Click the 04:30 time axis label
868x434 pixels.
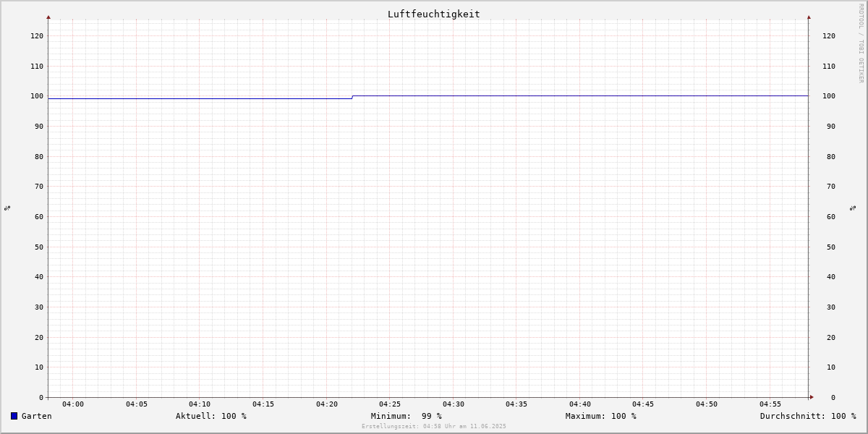tap(454, 404)
